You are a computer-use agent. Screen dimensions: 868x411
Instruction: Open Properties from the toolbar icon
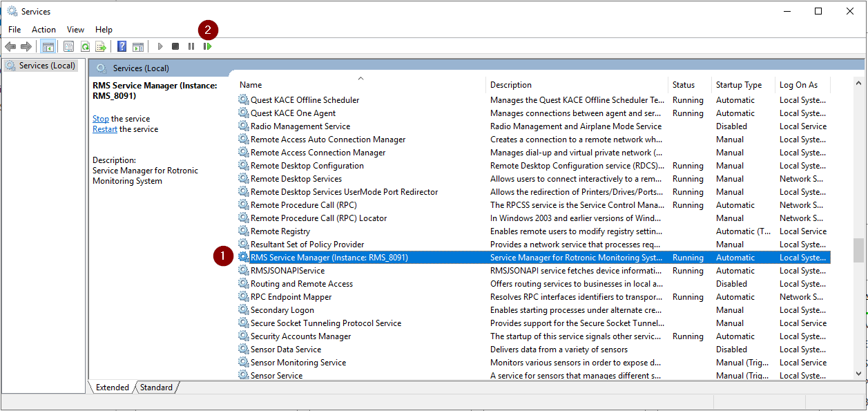tap(68, 46)
